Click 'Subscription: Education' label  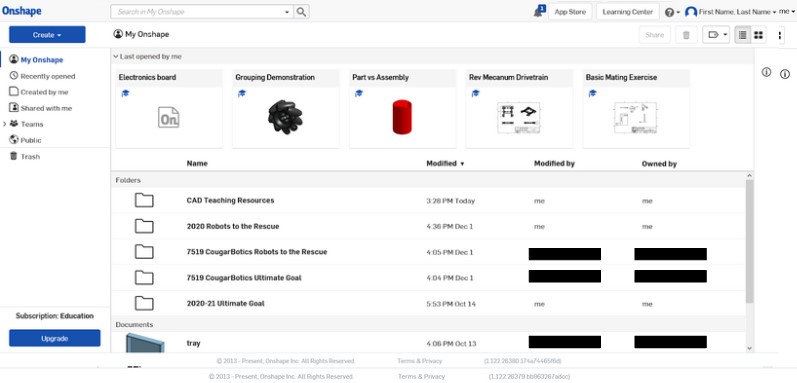(x=55, y=316)
